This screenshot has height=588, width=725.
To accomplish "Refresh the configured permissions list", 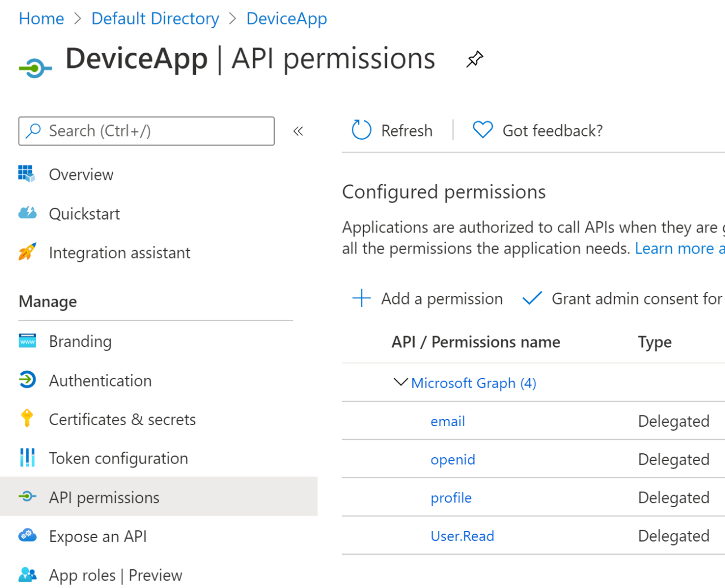I will (391, 130).
